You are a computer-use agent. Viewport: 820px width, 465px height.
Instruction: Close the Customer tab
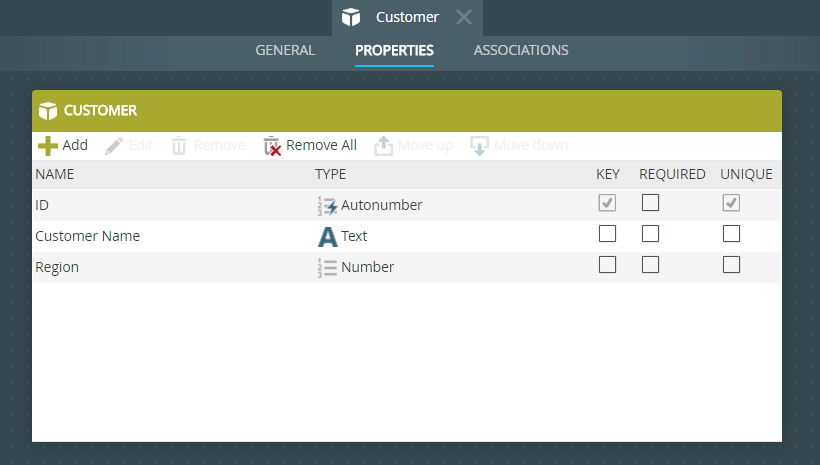(464, 17)
